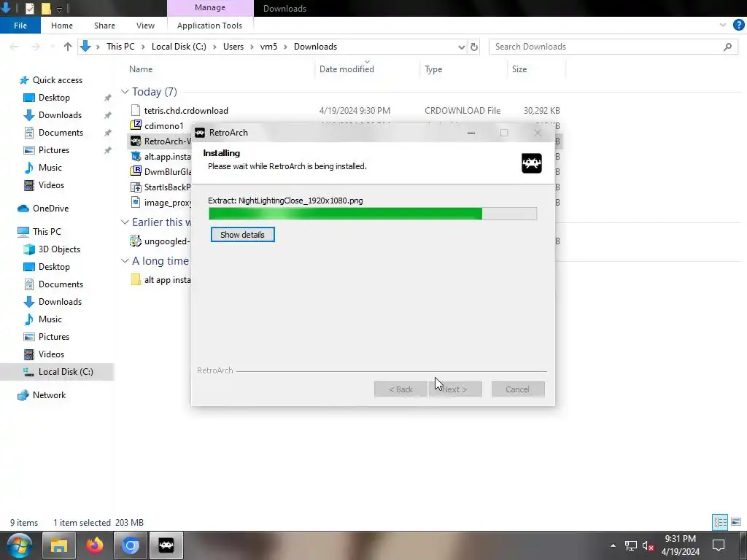Open File Explorer from the taskbar
747x560 pixels.
pos(59,545)
